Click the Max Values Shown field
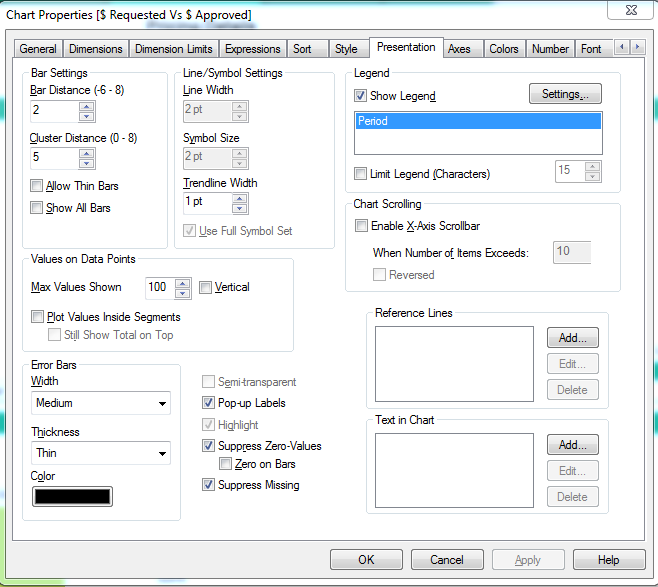This screenshot has height=587, width=658. [x=160, y=288]
